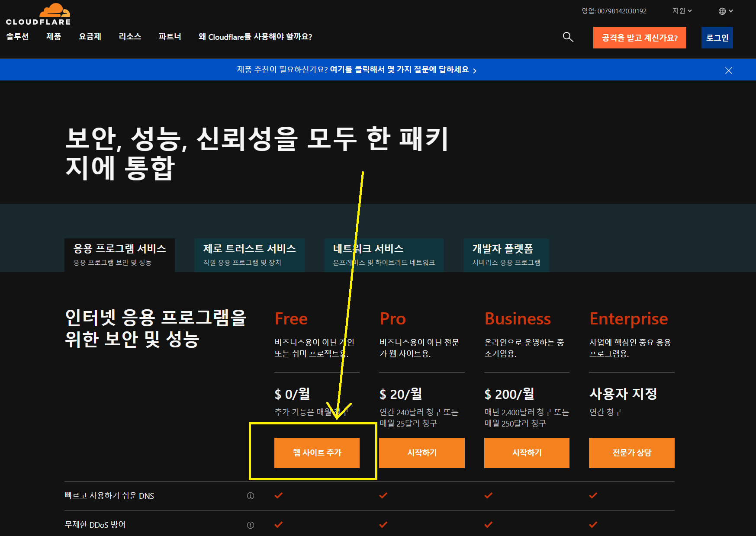
Task: Open 요금제 menu
Action: [x=90, y=37]
